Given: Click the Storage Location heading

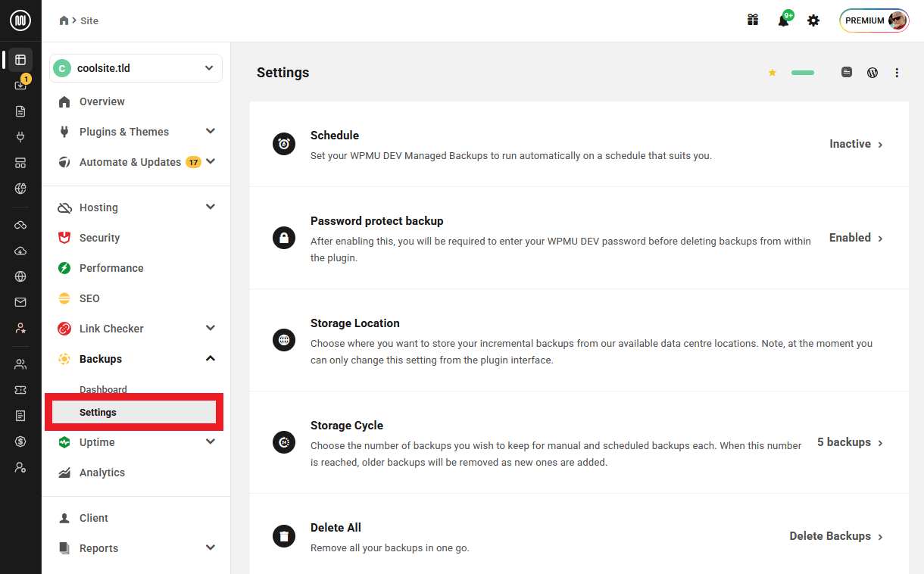Looking at the screenshot, I should 355,323.
